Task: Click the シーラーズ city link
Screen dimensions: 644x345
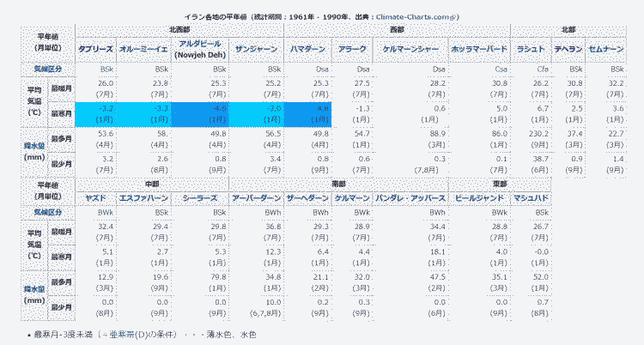Action: (197, 197)
